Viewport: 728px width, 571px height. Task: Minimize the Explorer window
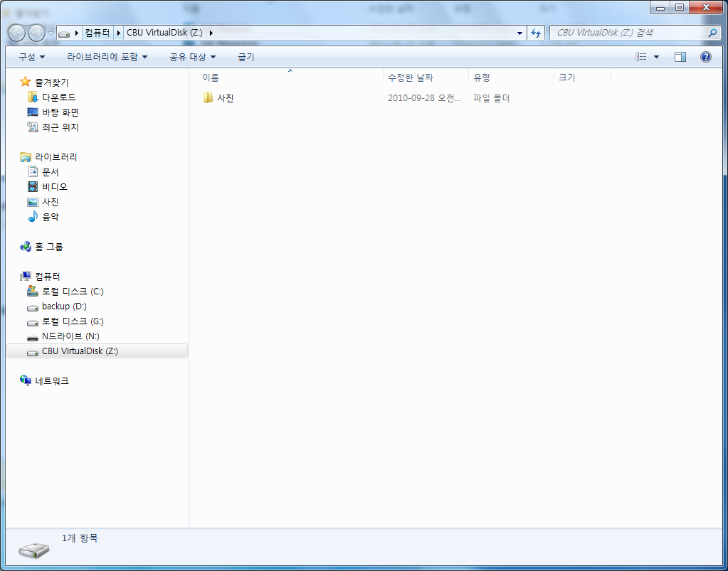(660, 7)
